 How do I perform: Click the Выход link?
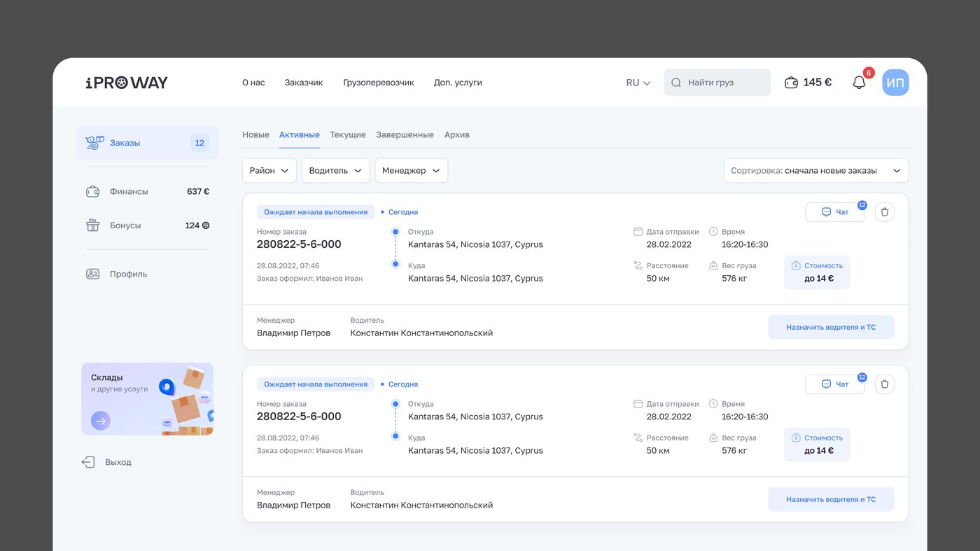(x=118, y=462)
